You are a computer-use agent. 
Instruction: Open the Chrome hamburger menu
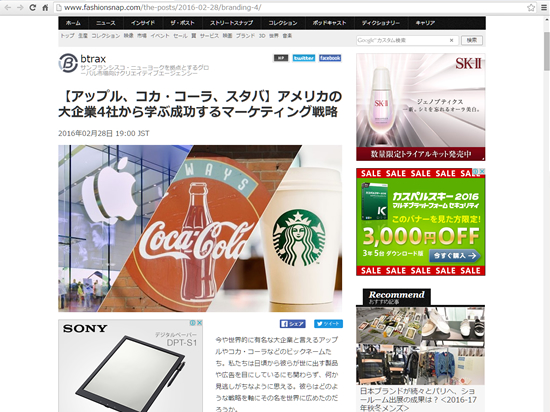(x=544, y=7)
